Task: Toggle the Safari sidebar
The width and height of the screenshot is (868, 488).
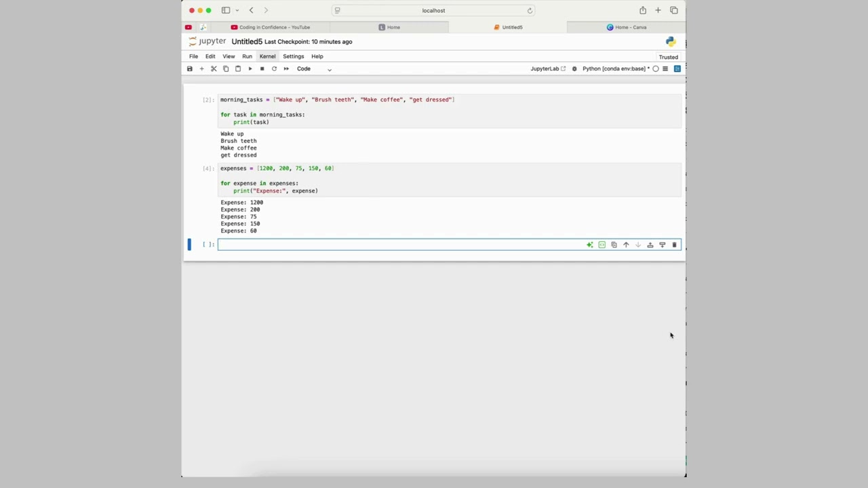Action: click(225, 10)
